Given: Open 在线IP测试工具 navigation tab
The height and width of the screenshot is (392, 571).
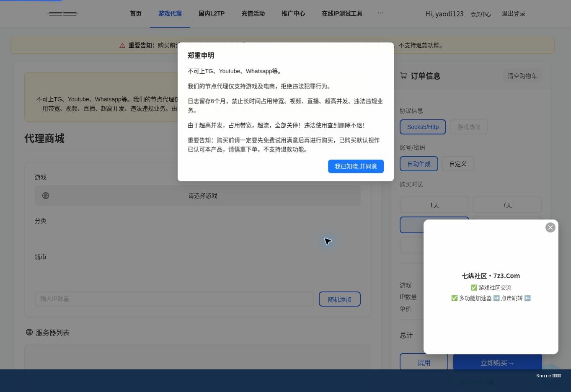Looking at the screenshot, I should pos(342,13).
